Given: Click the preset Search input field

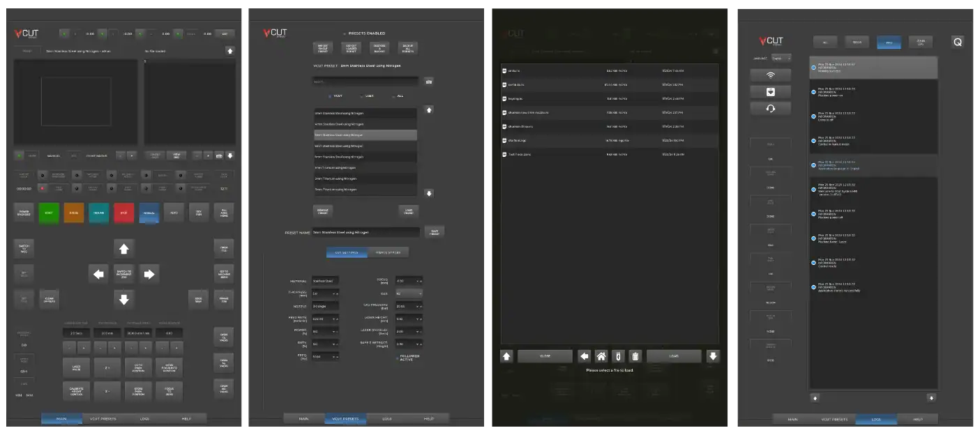Looking at the screenshot, I should (x=365, y=82).
